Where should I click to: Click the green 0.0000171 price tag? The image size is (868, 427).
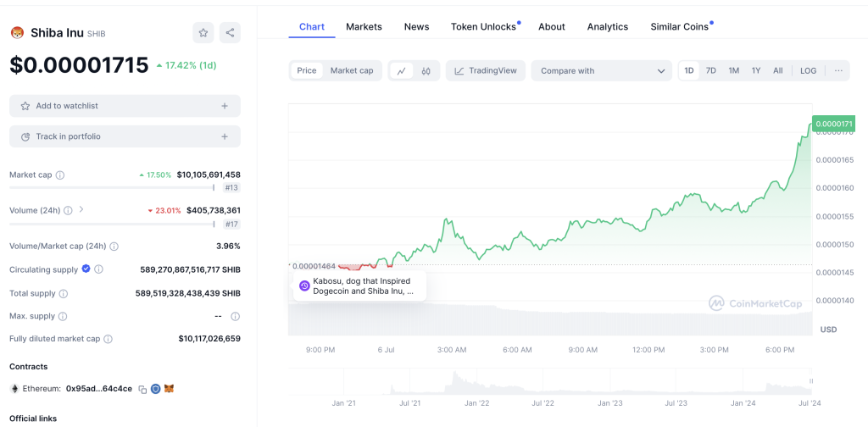[834, 124]
